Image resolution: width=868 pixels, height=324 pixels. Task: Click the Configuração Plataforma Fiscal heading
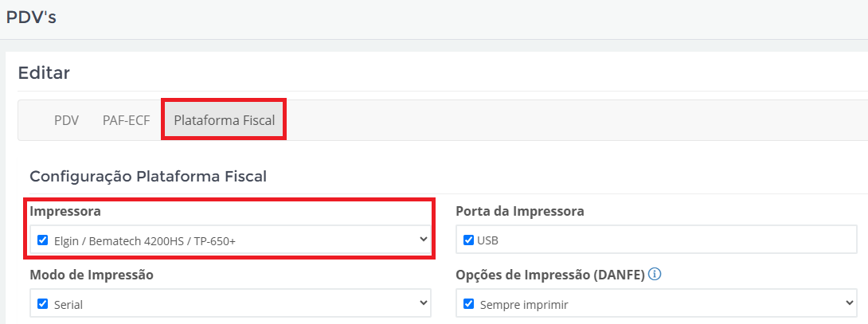coord(148,176)
